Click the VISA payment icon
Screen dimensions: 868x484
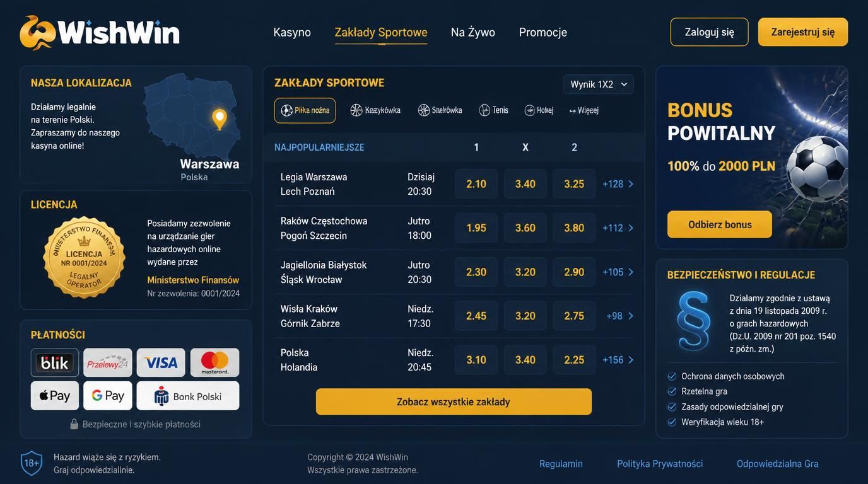tap(161, 362)
